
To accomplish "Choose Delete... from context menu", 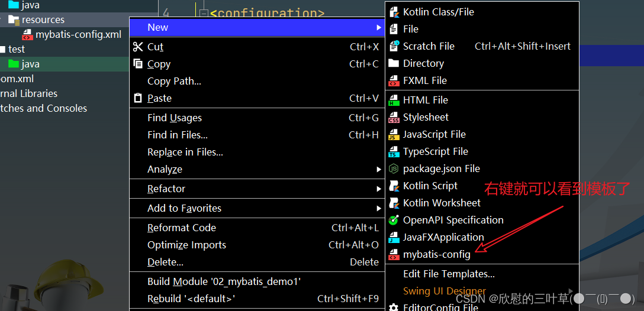I will pos(257,262).
